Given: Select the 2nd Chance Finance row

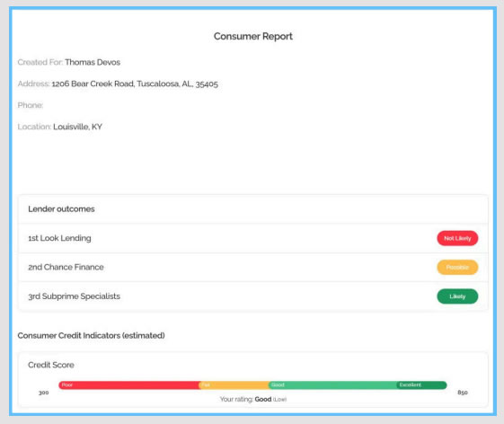Looking at the screenshot, I should [x=253, y=267].
